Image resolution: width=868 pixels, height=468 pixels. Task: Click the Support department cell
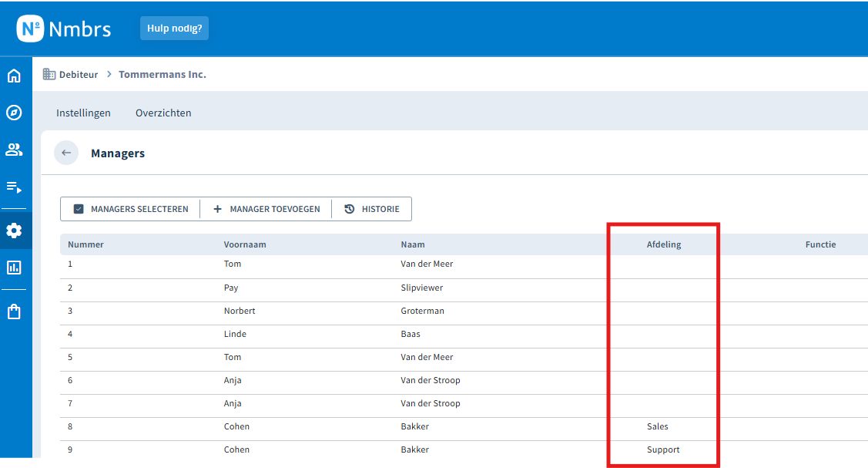coord(663,449)
